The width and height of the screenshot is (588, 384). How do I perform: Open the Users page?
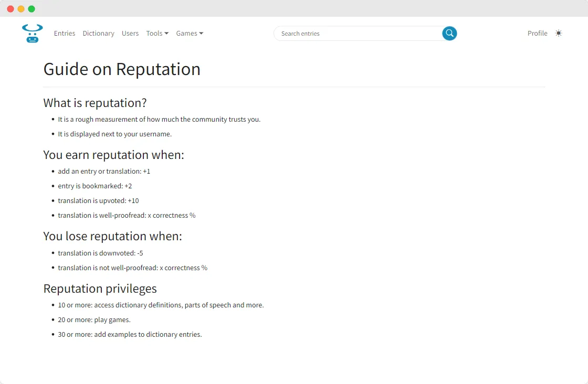click(130, 34)
